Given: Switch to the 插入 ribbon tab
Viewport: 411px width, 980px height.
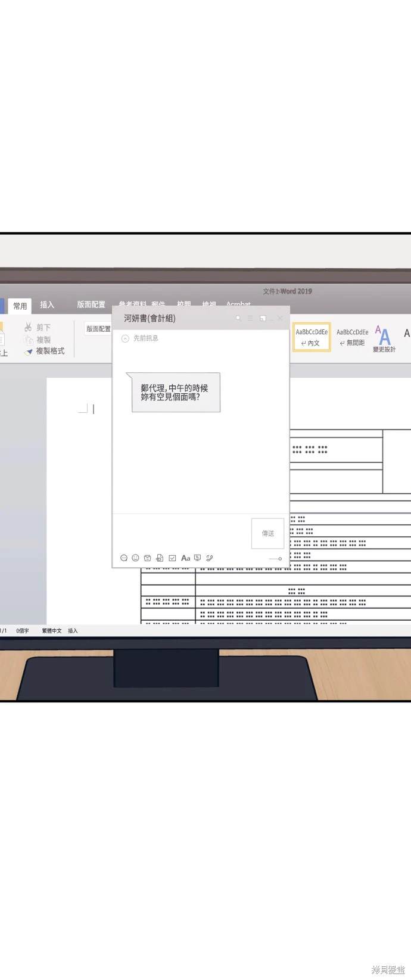Looking at the screenshot, I should pos(47,304).
